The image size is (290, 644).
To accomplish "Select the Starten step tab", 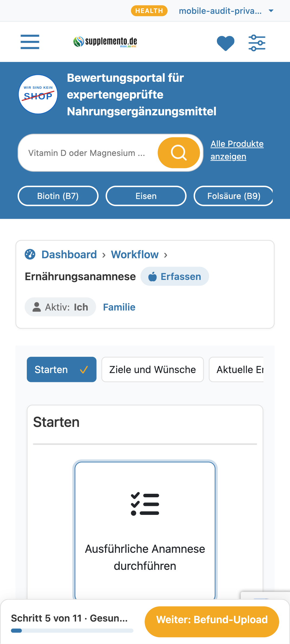I will tap(61, 370).
